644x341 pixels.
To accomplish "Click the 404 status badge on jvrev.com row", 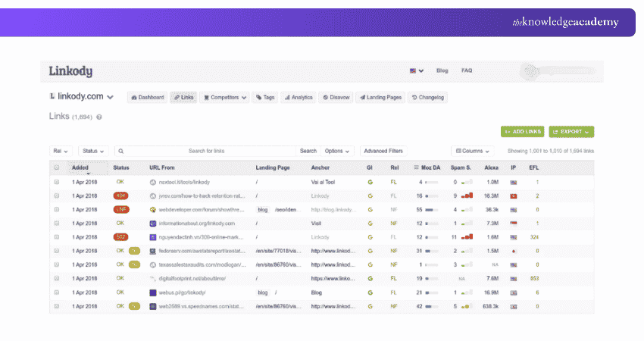I will (120, 196).
